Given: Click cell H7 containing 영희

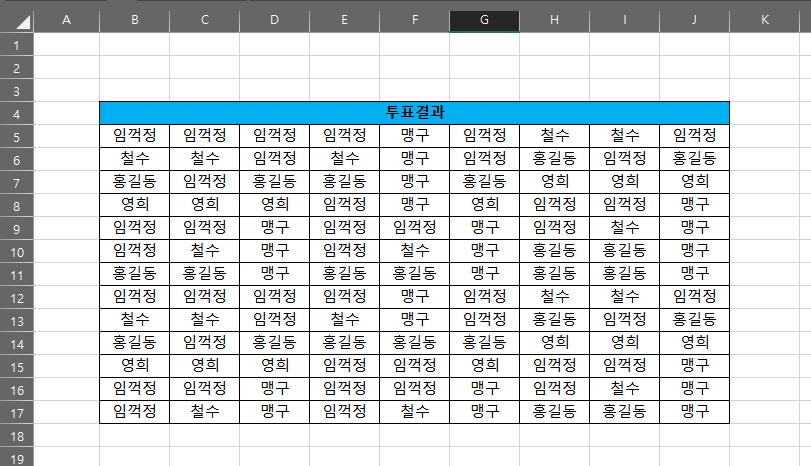Looking at the screenshot, I should coord(554,182).
